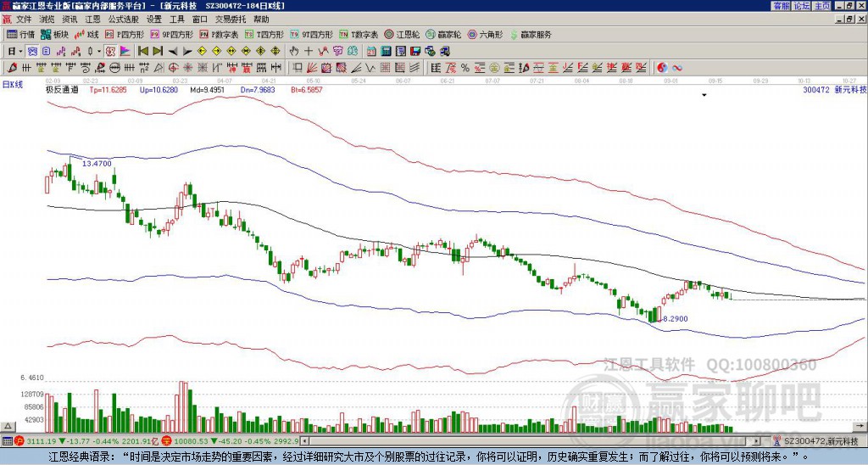
Task: Select the circle divided line tool
Action: [x=114, y=68]
